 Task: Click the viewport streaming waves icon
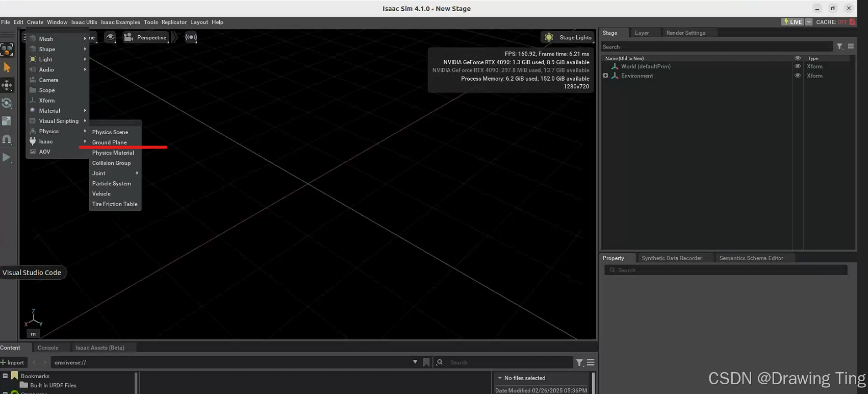tap(191, 37)
